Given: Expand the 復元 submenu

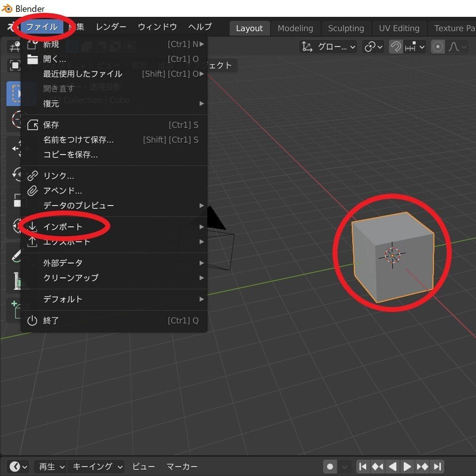Looking at the screenshot, I should (x=114, y=104).
